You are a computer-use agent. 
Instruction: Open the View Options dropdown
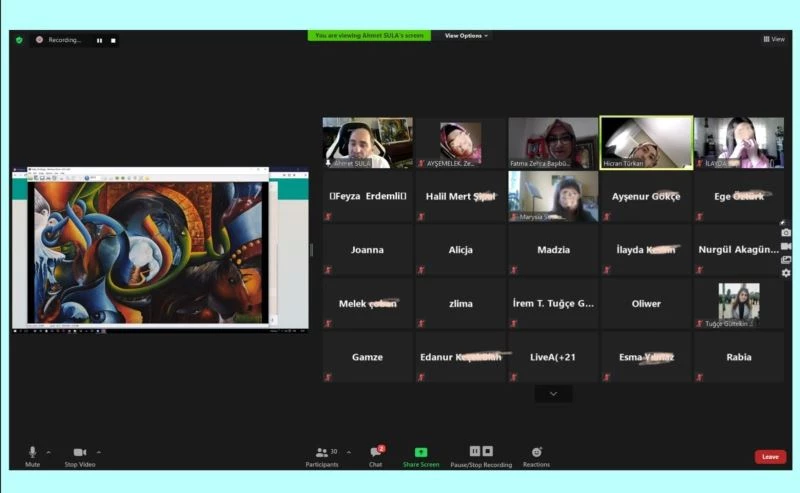(x=466, y=36)
